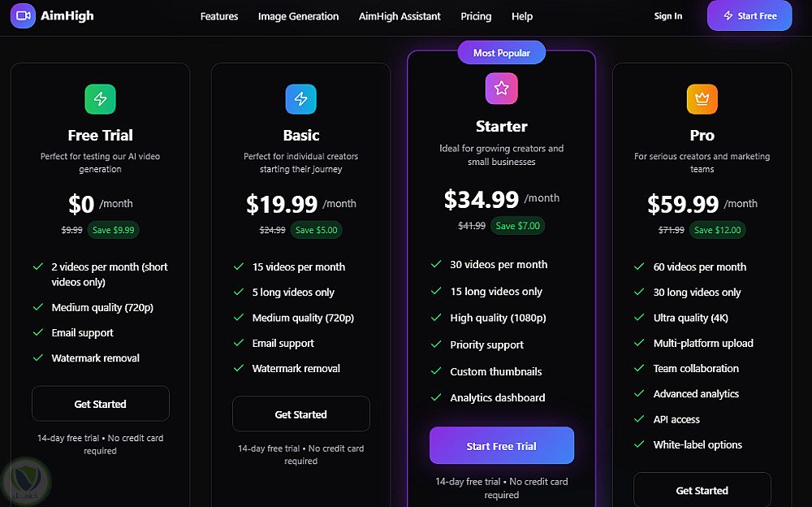Click the purple star Starter plan icon

pos(501,89)
